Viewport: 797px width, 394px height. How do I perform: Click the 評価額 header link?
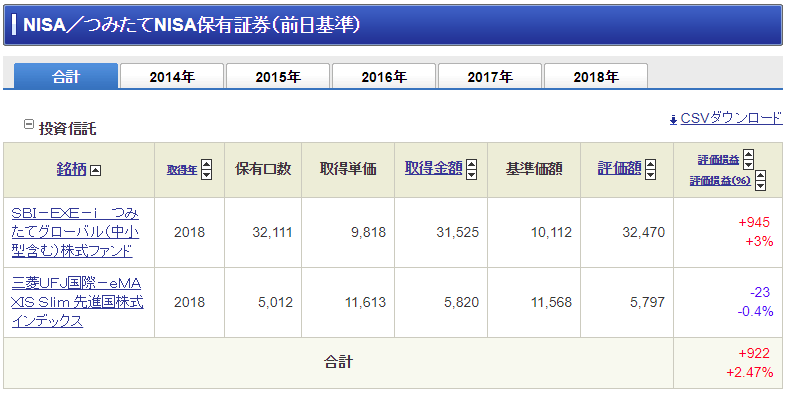pyautogui.click(x=620, y=168)
